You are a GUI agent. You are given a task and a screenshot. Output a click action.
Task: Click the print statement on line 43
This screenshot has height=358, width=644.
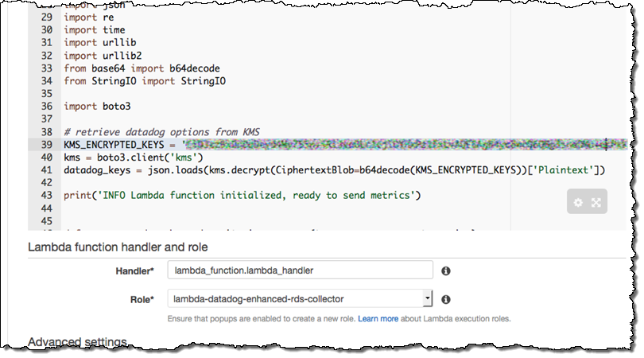tap(241, 195)
